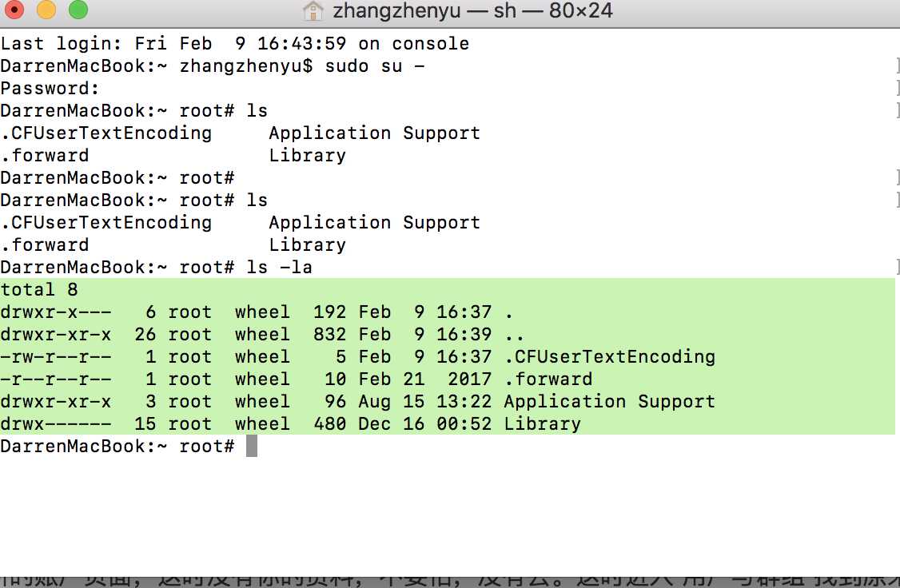
Task: Click the "total 8" highlighted line
Action: pyautogui.click(x=39, y=289)
